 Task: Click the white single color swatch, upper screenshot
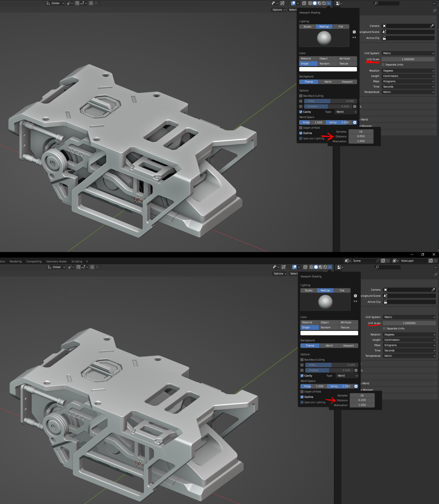328,69
